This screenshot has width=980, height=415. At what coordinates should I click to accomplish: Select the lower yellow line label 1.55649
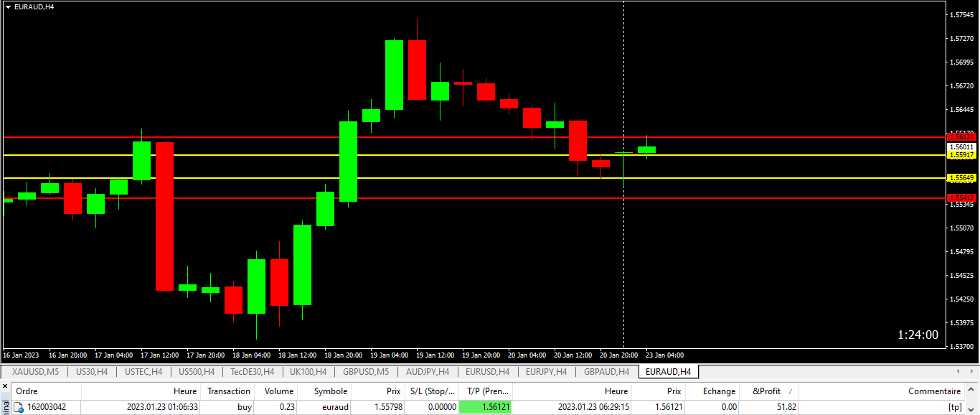(961, 177)
